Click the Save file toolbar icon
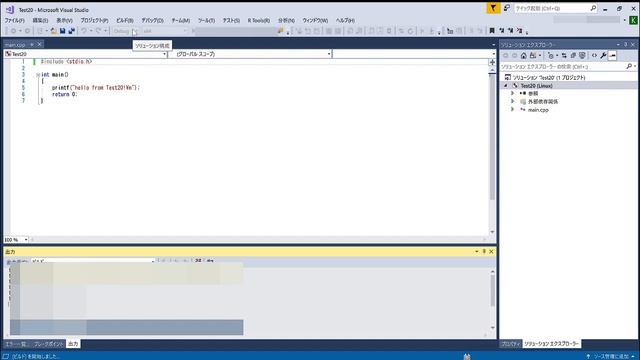This screenshot has height=360, width=640. 62,31
